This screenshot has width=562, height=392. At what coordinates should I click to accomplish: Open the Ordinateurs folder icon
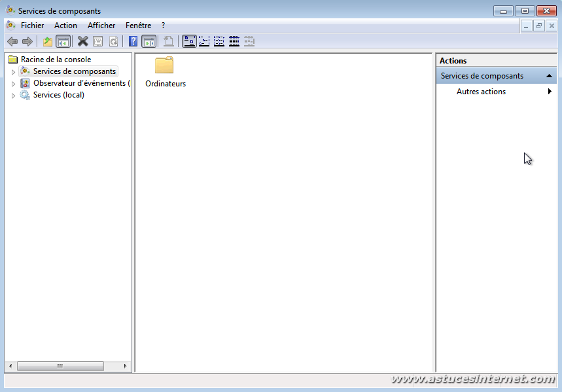[164, 65]
